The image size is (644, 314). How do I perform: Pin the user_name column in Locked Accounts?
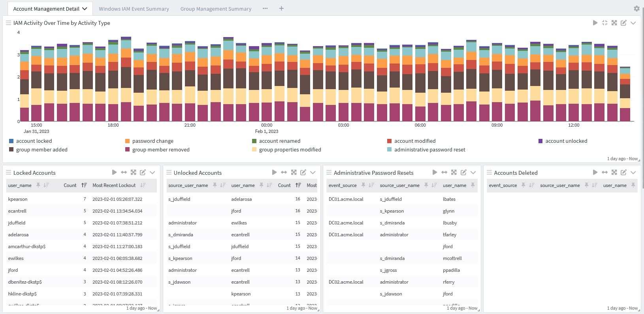tap(38, 185)
